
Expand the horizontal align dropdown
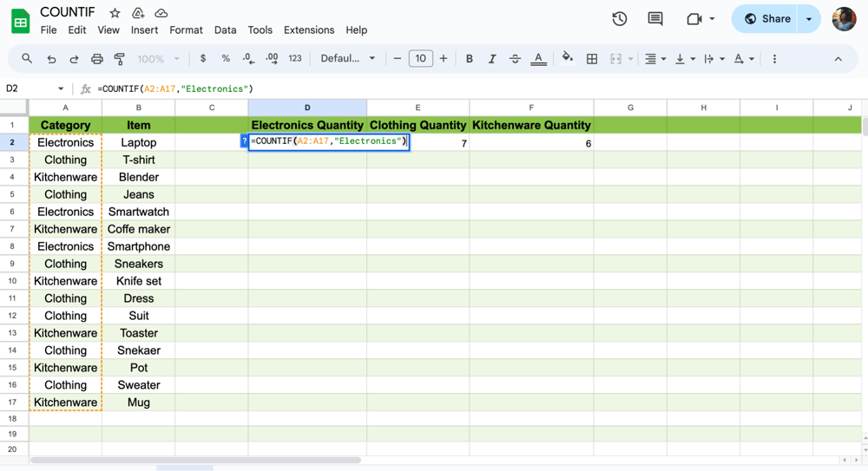[655, 59]
